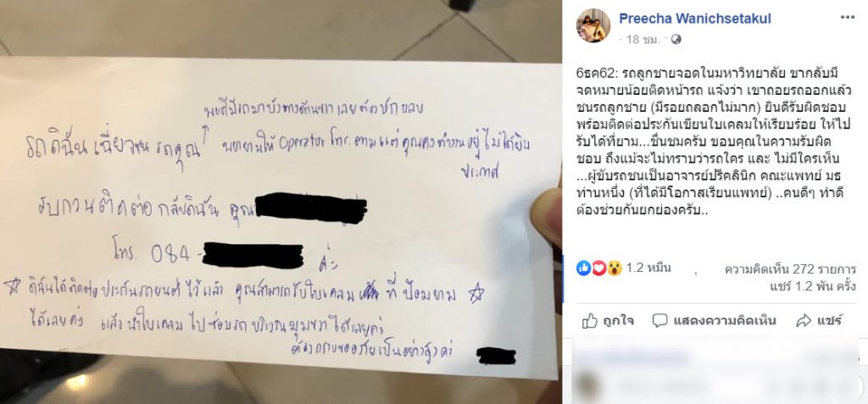868x404 pixels.
Task: View the 1.2 หมื่น reactions count
Action: point(648,268)
